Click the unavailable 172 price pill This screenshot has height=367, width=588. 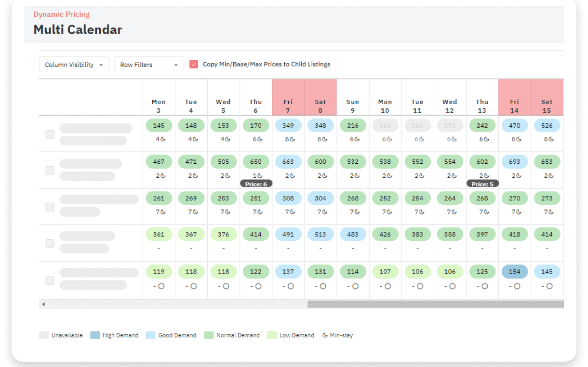click(x=450, y=126)
